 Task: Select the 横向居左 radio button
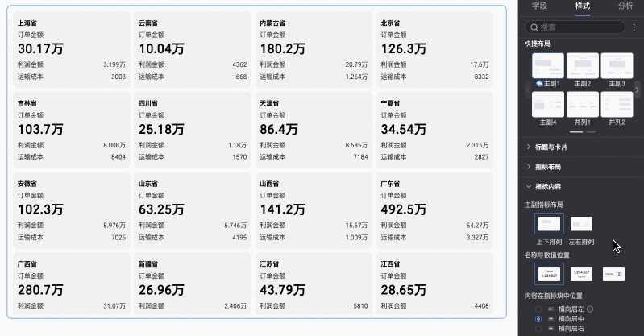click(538, 309)
